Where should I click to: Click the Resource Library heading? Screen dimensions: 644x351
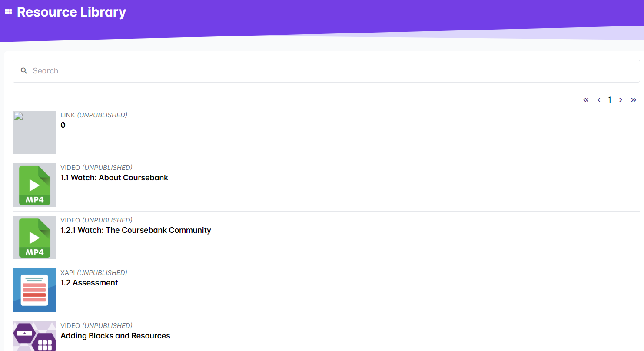pyautogui.click(x=71, y=12)
